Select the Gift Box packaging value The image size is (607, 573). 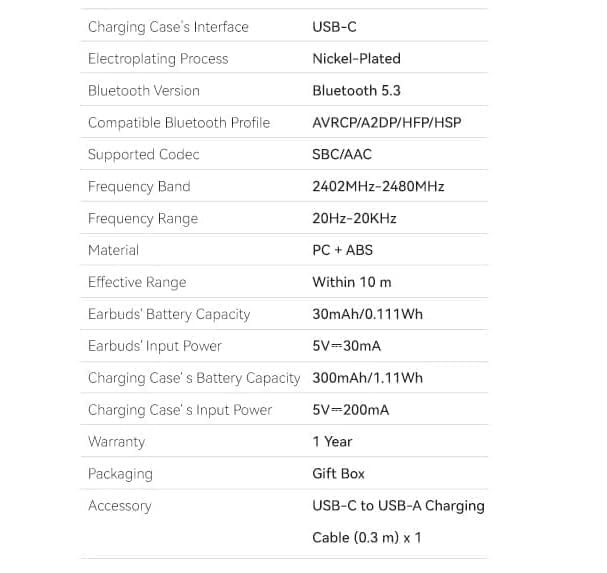(x=338, y=474)
